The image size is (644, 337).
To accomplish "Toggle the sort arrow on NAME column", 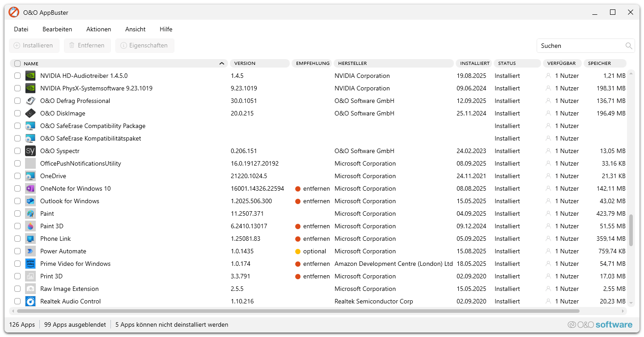I will 221,64.
